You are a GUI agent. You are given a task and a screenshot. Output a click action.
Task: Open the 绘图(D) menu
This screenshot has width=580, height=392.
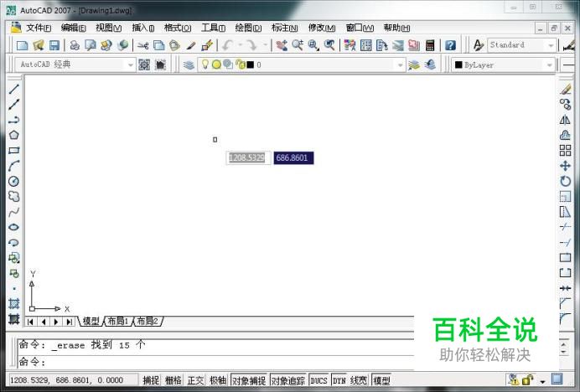(248, 28)
